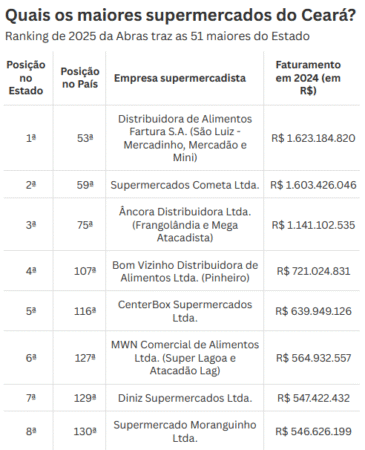365x450 pixels.
Task: Click the chart title about Ceará supermarkets
Action: click(x=180, y=15)
